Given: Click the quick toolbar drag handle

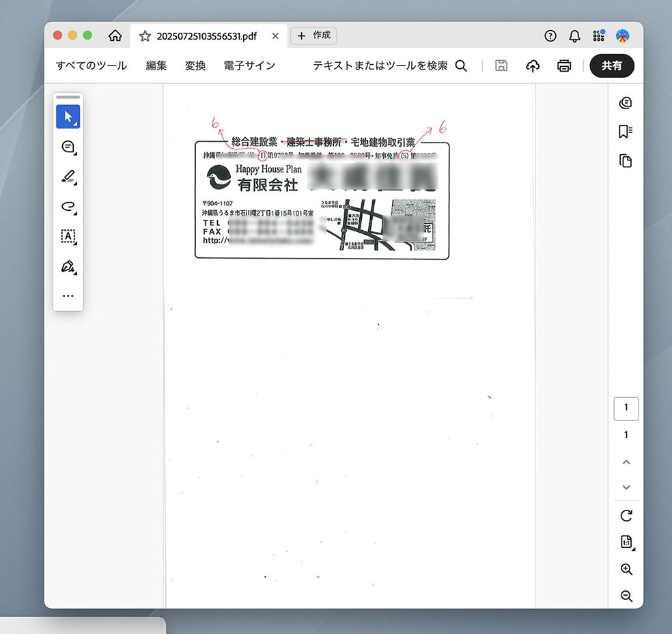Looking at the screenshot, I should pos(68,97).
